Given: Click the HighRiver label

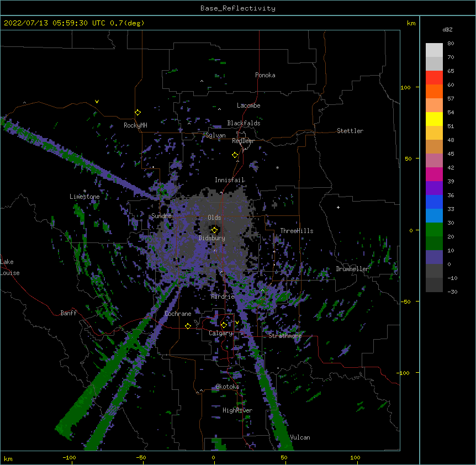Looking at the screenshot, I should (237, 410).
